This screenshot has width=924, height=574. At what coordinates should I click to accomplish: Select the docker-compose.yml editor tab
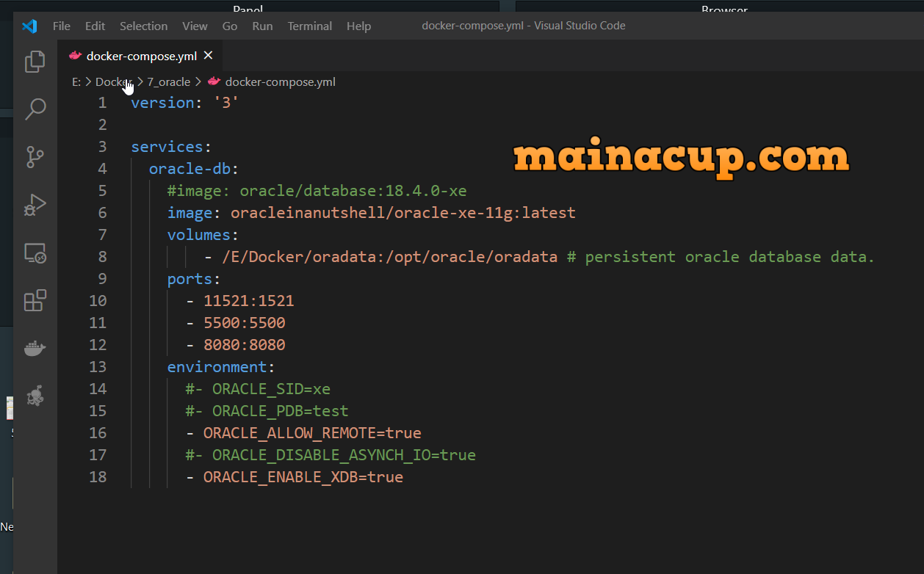(140, 56)
